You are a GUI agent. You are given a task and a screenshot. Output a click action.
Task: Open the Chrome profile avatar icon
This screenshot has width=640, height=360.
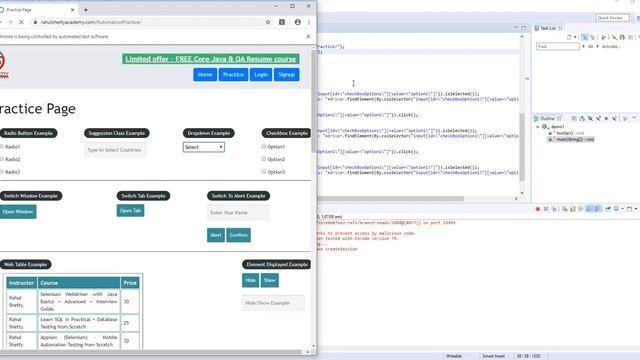click(298, 22)
